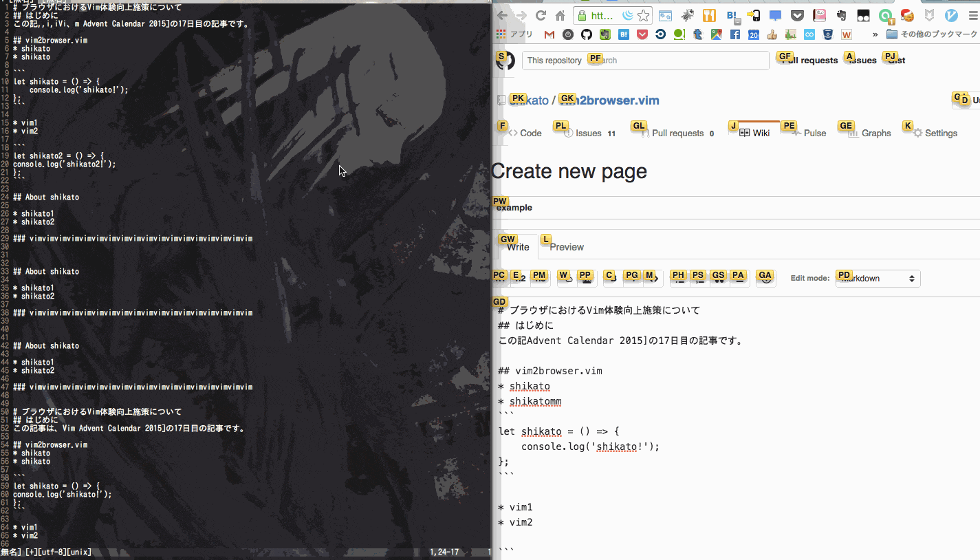Open the Evernote extension icon
Viewport: 980px width, 560px height.
point(842,15)
